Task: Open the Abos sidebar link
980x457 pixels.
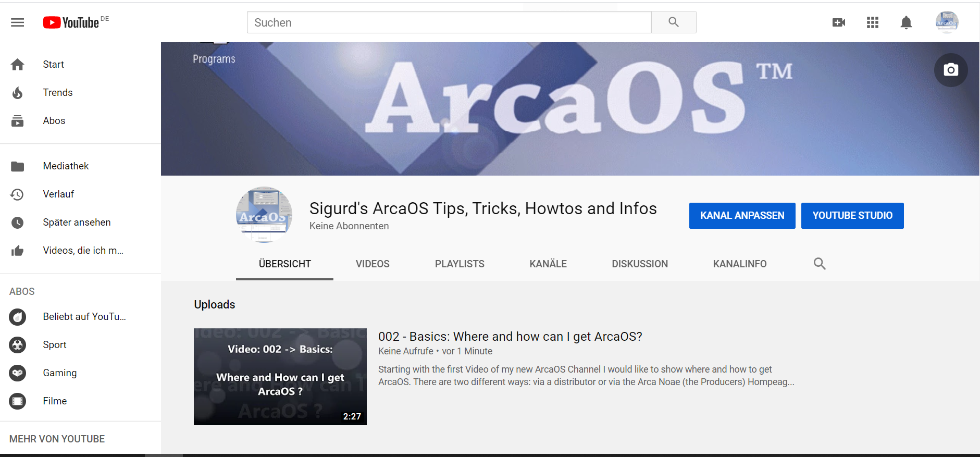Action: tap(54, 121)
